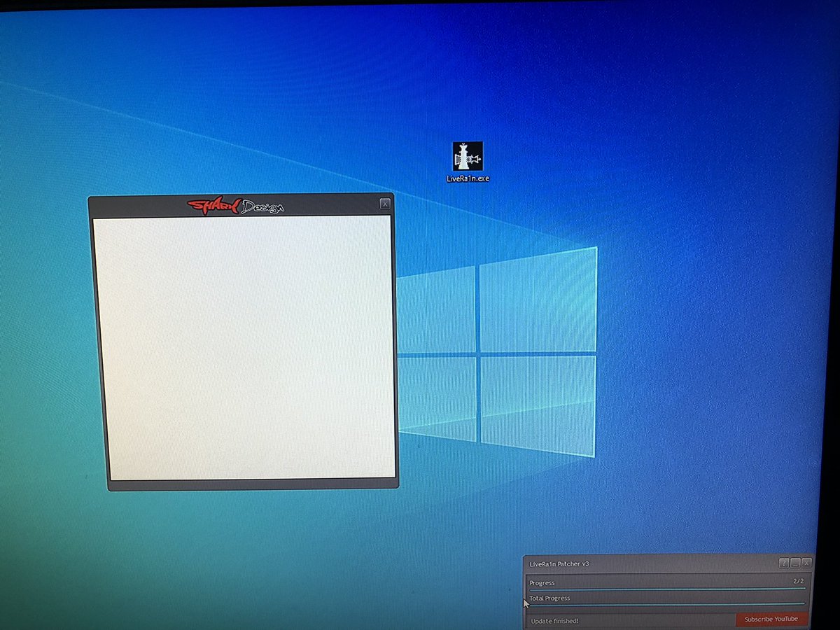840x630 pixels.
Task: Click the Subscribe YouTube button
Action: coord(771,619)
